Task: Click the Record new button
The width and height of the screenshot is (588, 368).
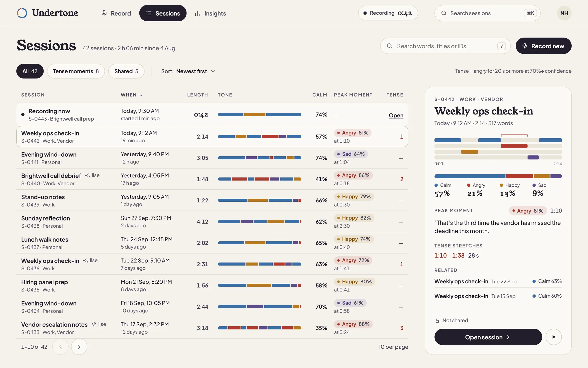Action: pos(543,46)
